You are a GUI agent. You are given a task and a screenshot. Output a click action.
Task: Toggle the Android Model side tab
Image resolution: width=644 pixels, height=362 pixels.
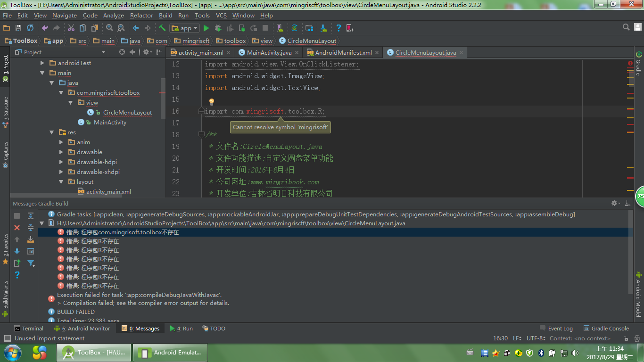pos(639,294)
